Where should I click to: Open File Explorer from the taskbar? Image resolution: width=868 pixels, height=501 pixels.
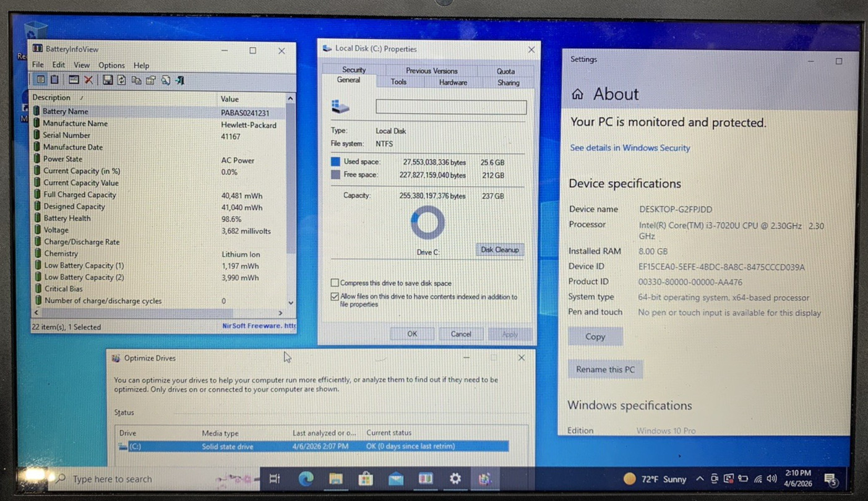click(335, 479)
